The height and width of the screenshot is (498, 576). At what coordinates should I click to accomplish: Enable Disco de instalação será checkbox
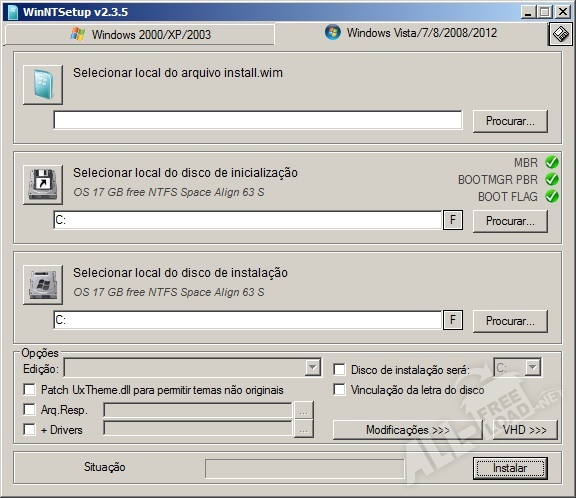(339, 369)
